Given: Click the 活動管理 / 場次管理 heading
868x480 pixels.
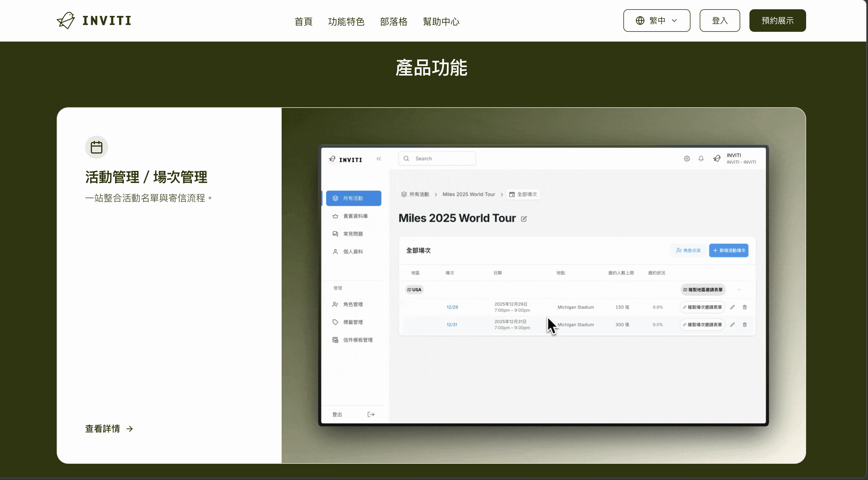Looking at the screenshot, I should pos(146,177).
